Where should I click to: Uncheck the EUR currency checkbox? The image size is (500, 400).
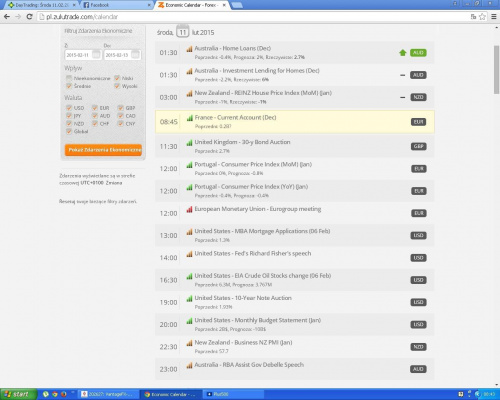[x=95, y=108]
